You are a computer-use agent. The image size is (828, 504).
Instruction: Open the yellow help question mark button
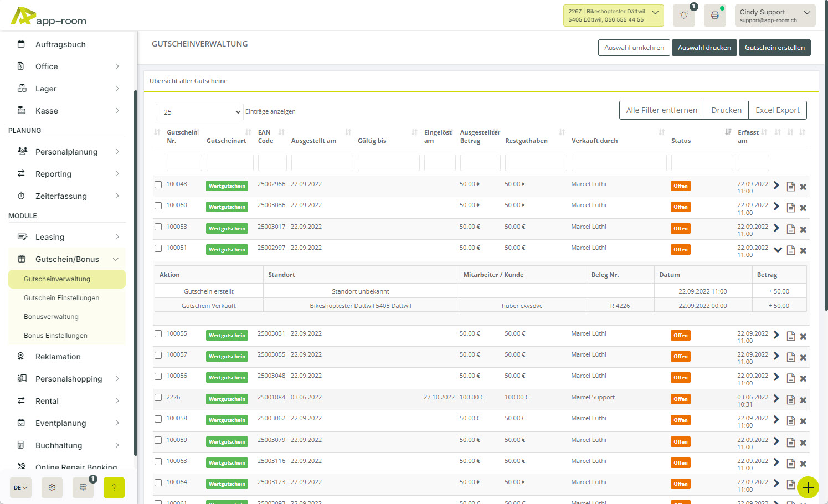[114, 487]
